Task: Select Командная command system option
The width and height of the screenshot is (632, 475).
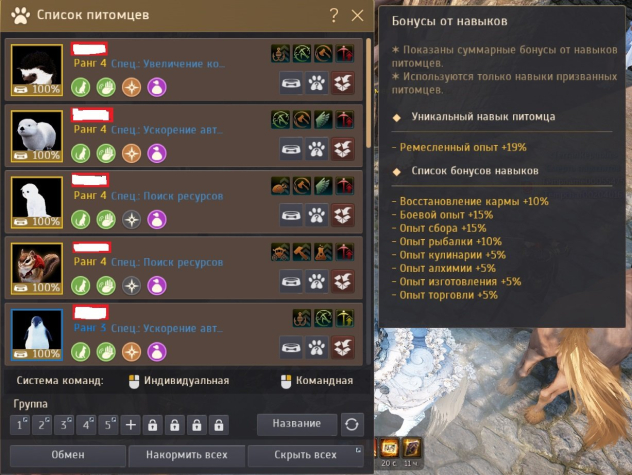Action: point(317,381)
